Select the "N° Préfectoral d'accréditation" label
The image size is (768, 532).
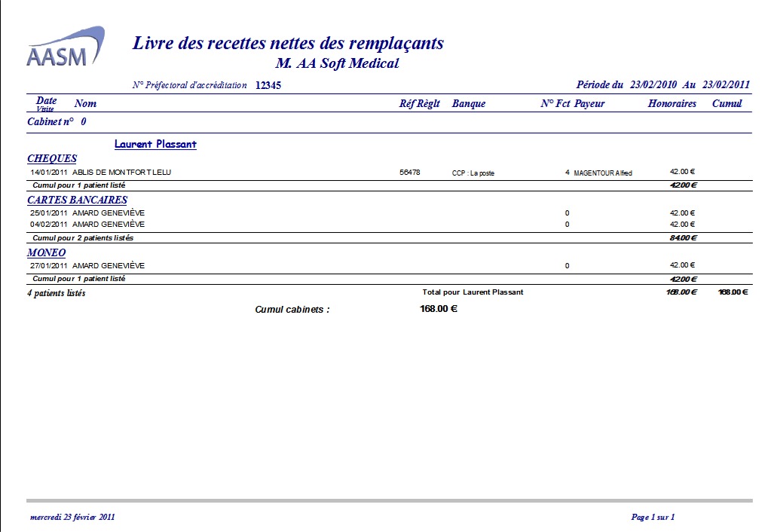click(x=190, y=85)
